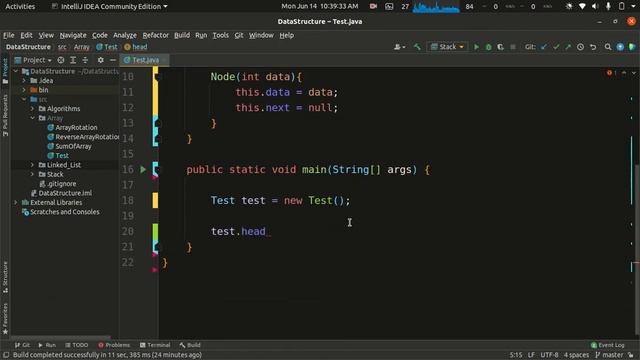
Task: Open the Project view selector dropdown
Action: (x=33, y=60)
